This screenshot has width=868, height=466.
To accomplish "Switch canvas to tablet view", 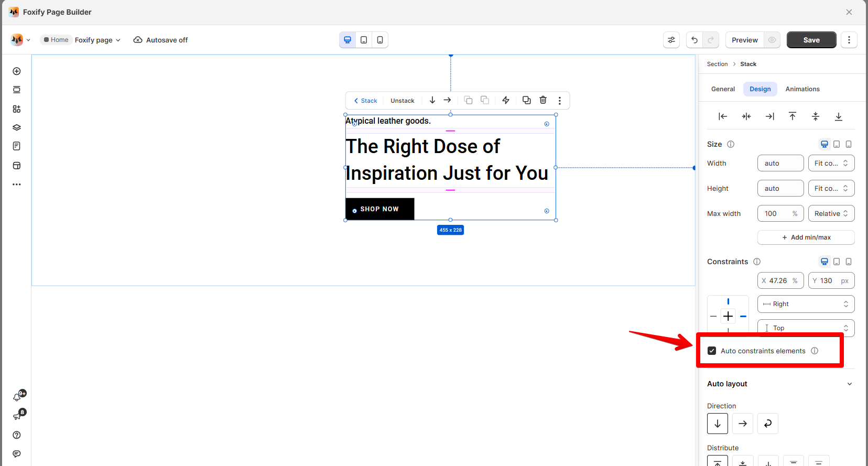I will (364, 40).
